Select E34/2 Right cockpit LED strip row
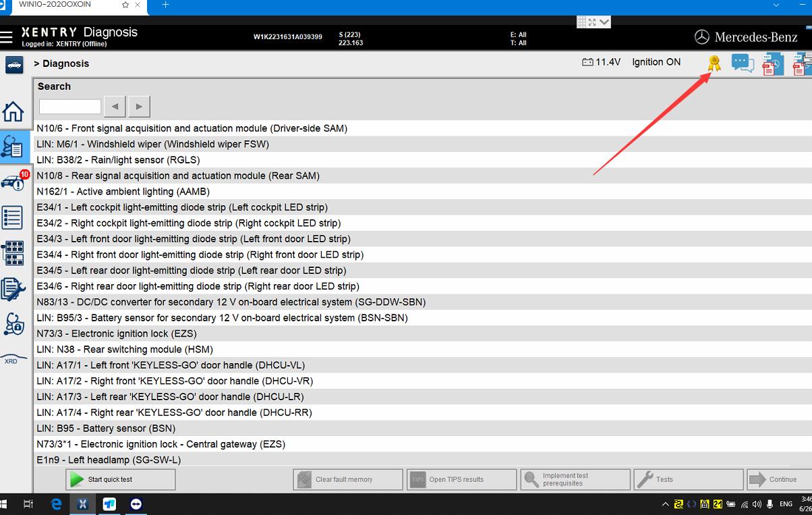 423,223
